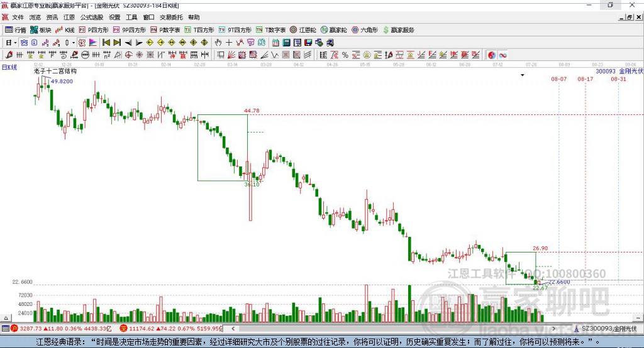Open the 9P四方形 tool

coord(130,30)
